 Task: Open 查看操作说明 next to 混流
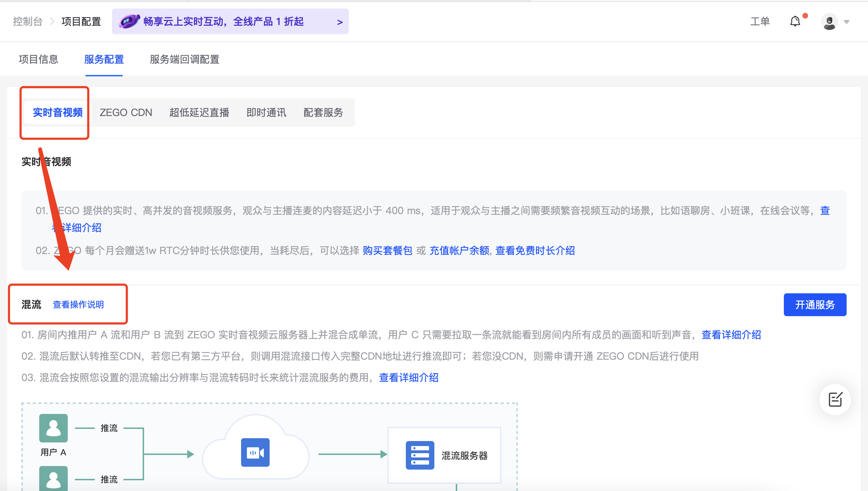click(x=78, y=305)
